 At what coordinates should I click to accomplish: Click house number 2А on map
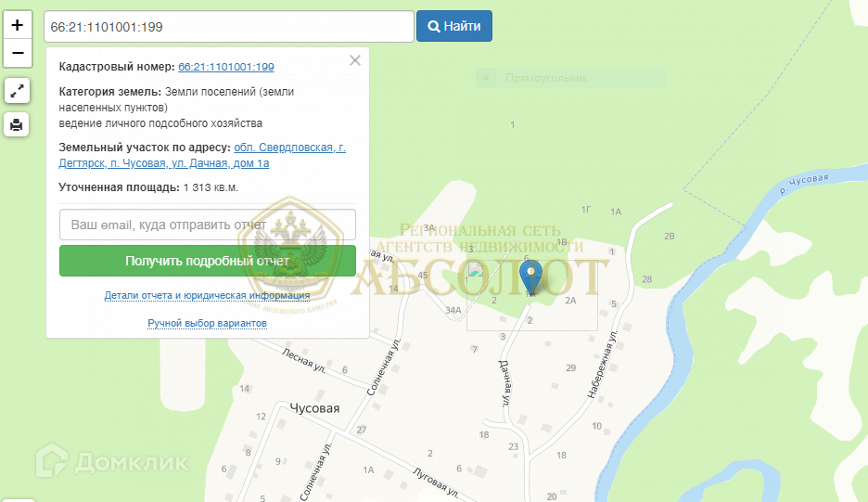pos(570,301)
